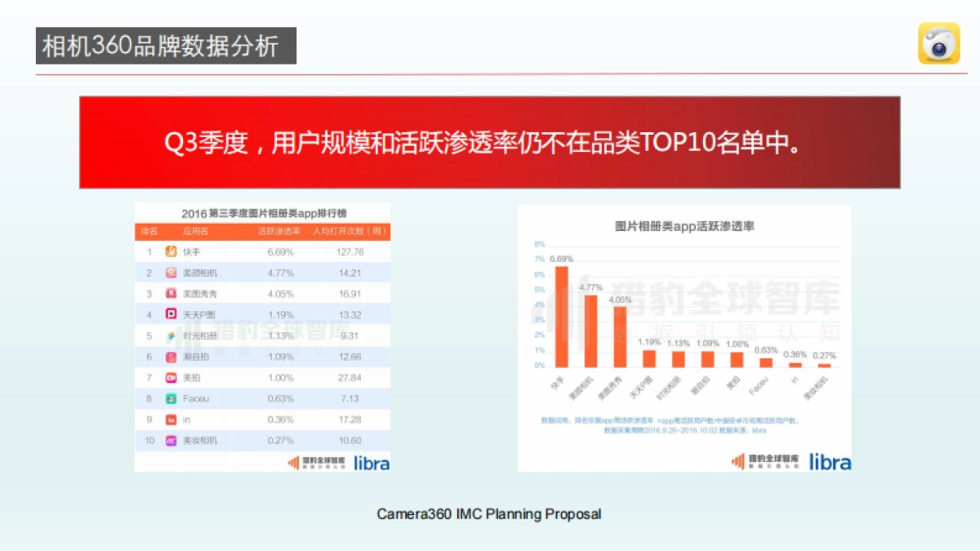Click the 4.77% bar in the chart

(590, 331)
